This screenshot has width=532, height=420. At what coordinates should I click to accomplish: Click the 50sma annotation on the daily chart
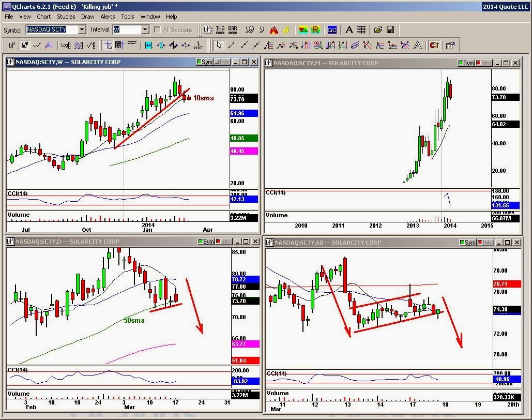tap(134, 320)
